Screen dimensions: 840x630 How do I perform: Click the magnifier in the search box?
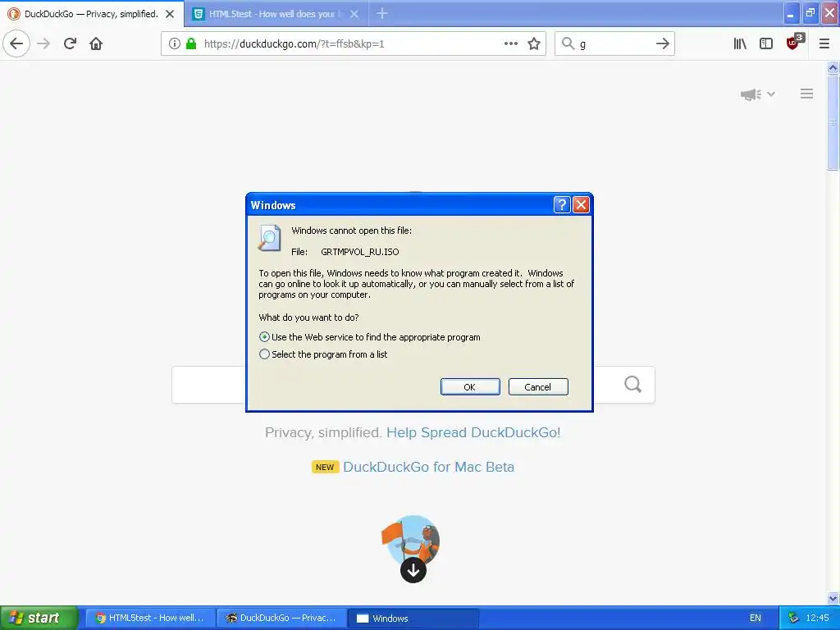click(x=568, y=43)
